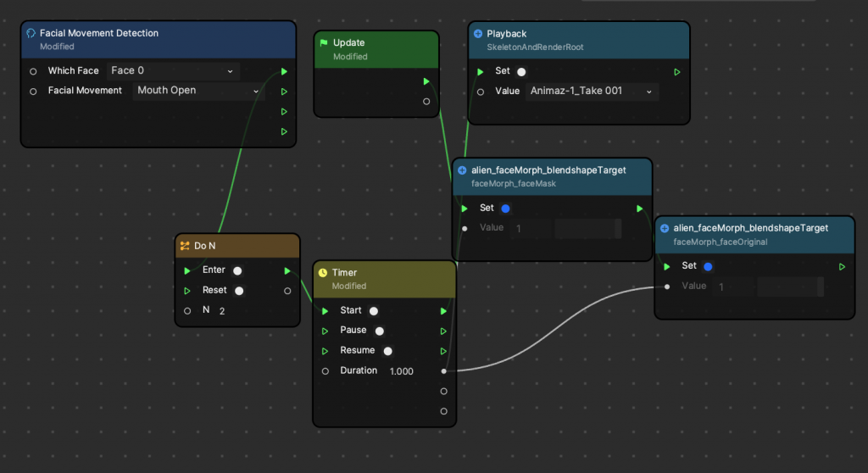Click the green flag icon on Update node
Screen dimensions: 868x473
tap(324, 42)
